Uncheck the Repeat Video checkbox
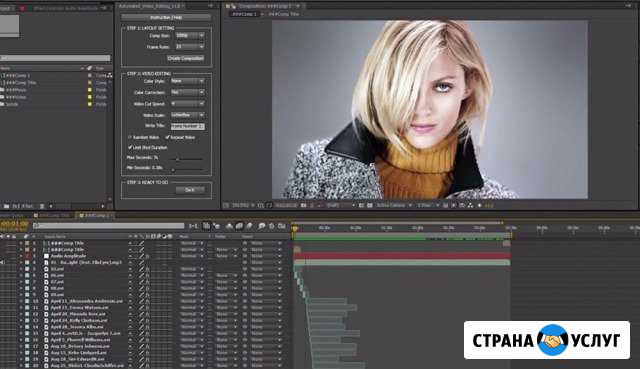 pos(168,137)
